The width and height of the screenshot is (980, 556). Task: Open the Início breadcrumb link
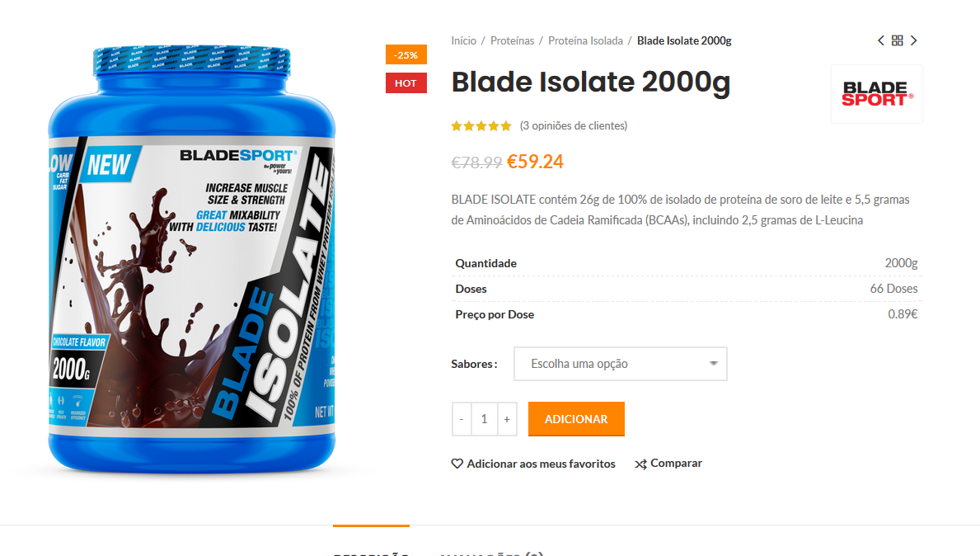(464, 40)
